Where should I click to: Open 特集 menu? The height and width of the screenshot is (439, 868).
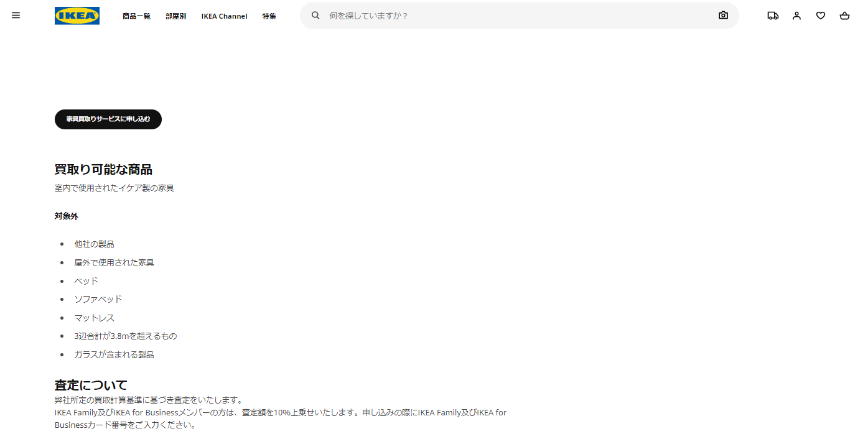269,16
